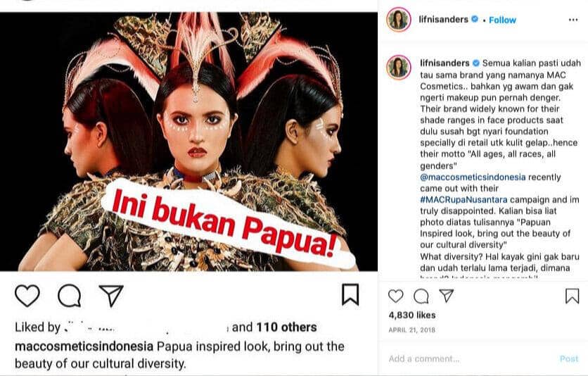
Task: Open lifnisanders profile picture in header
Action: coord(399,19)
